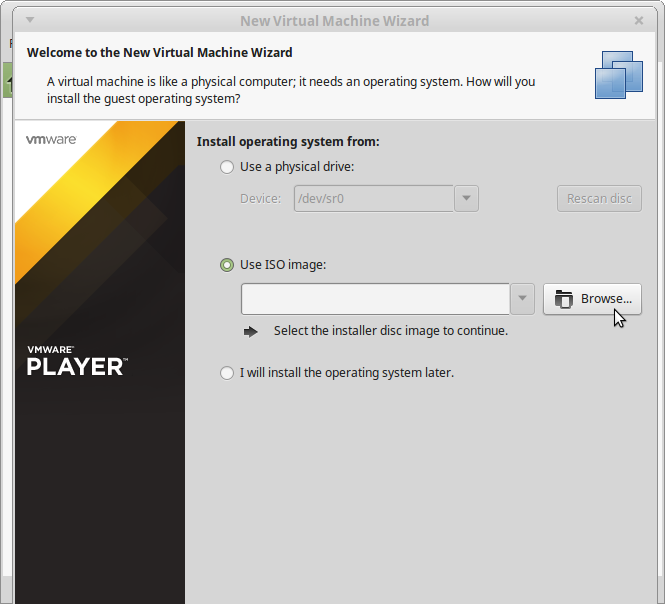Select the "Use a physical drive" radio button

227,167
